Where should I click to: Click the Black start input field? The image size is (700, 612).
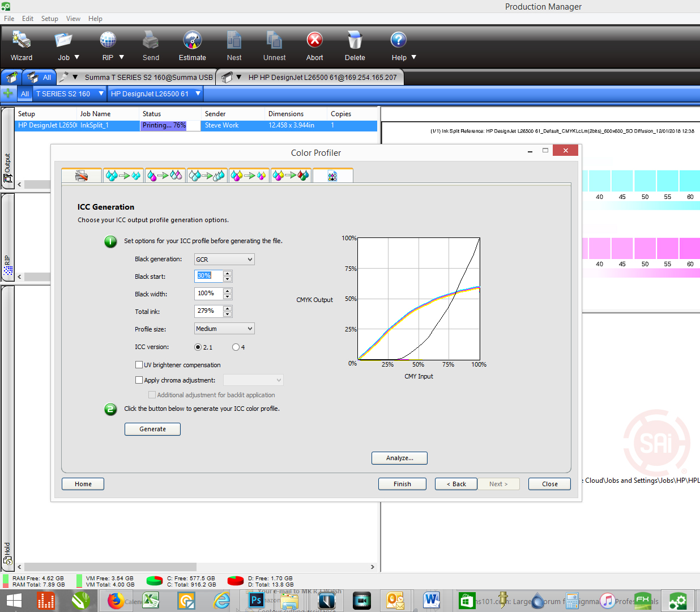(x=209, y=276)
